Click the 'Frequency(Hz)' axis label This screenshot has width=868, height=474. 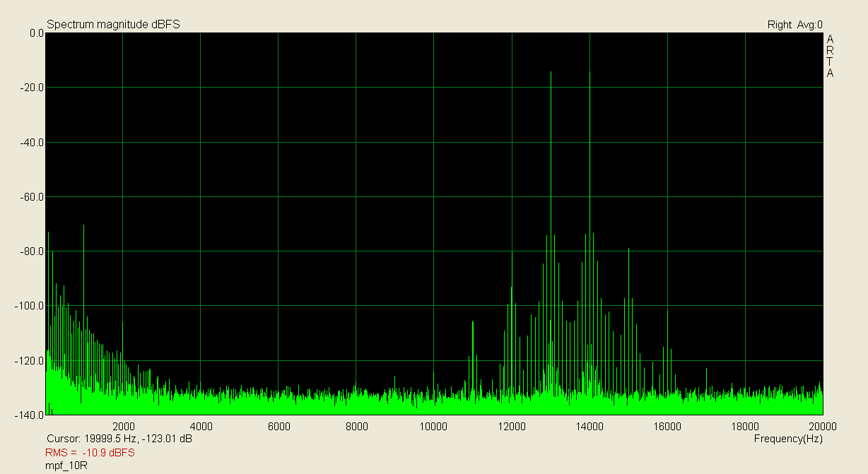[788, 439]
